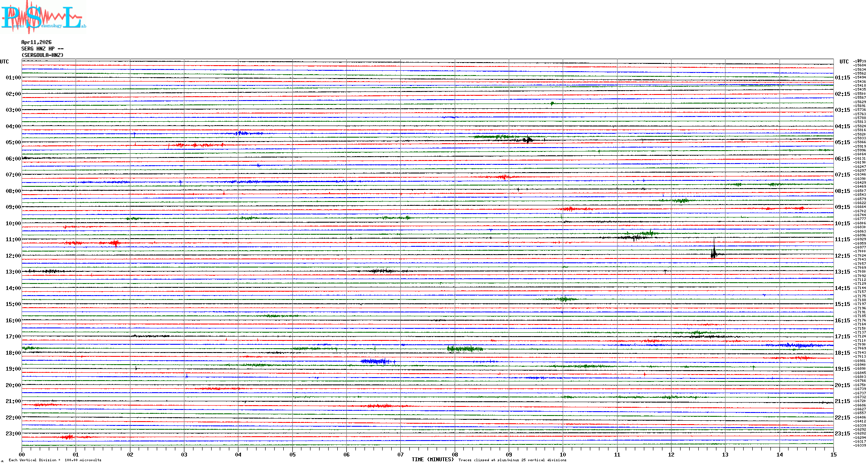
Task: Click the Apr11,2026 date label
Action: [x=36, y=42]
